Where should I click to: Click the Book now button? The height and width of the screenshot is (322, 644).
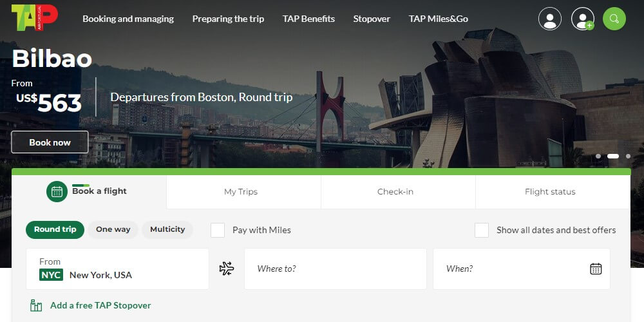[50, 142]
